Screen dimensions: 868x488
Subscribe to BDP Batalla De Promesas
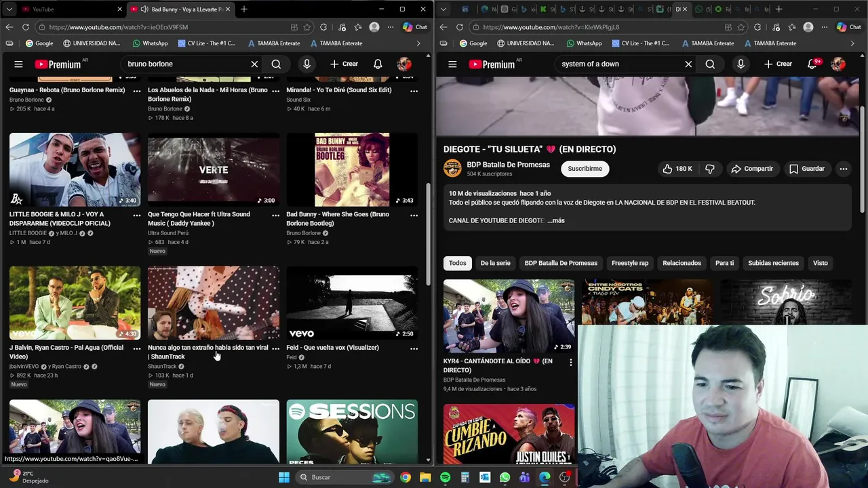(585, 169)
